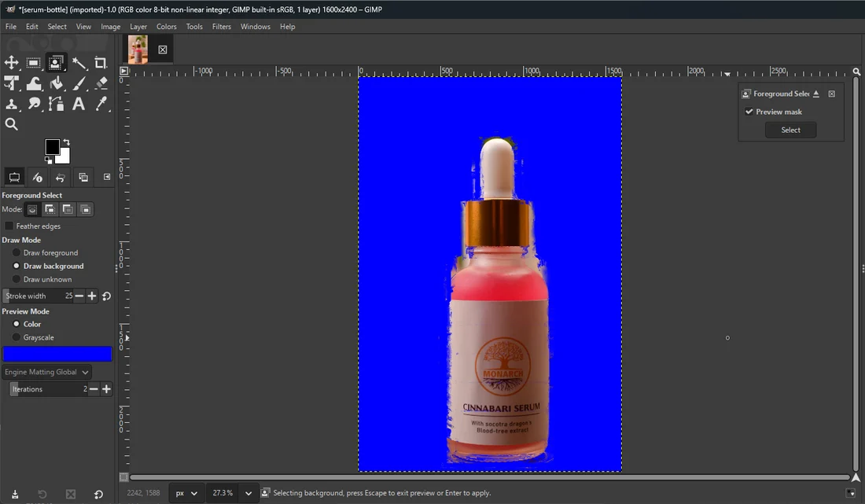This screenshot has width=865, height=504.
Task: Enable the Feather edges checkbox
Action: [9, 226]
